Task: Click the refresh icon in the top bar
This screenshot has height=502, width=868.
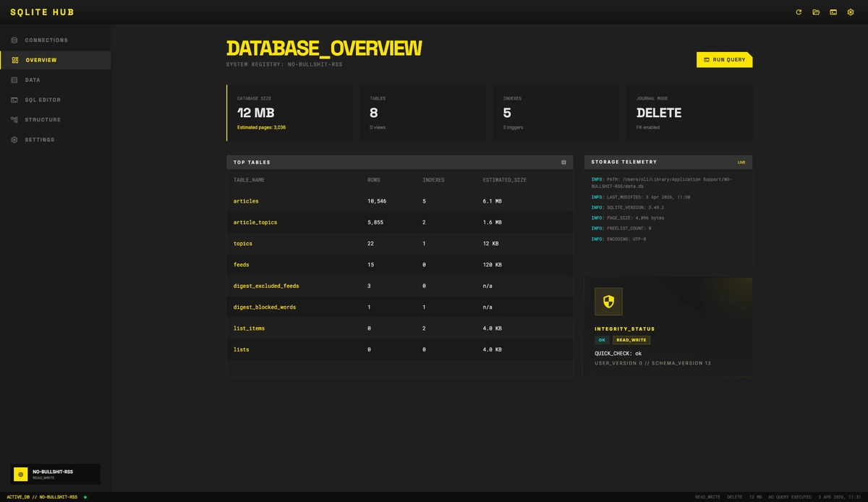Action: point(798,12)
